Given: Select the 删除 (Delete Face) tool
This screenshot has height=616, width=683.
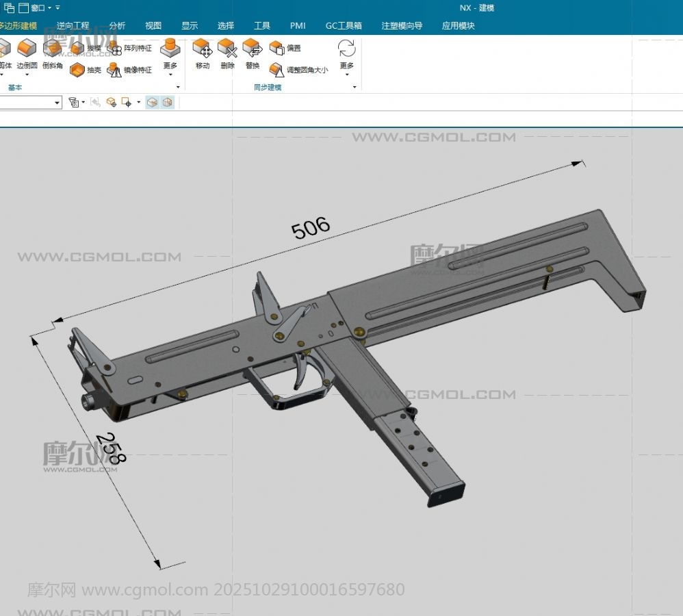Looking at the screenshot, I should 227,53.
